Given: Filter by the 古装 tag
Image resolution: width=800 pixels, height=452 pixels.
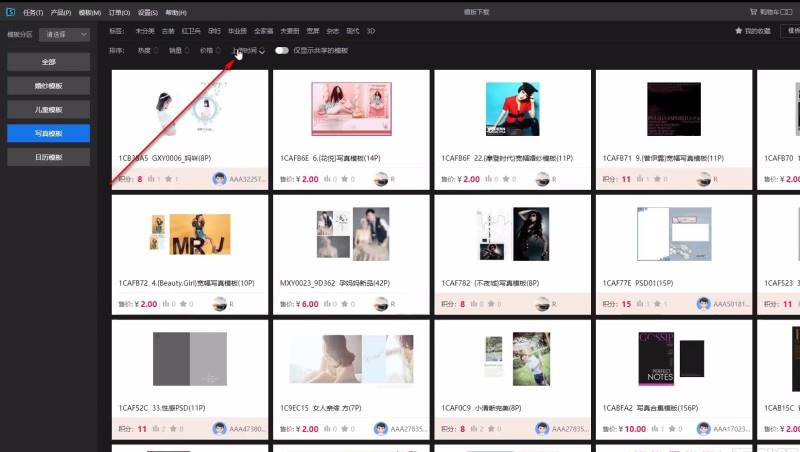Looking at the screenshot, I should 168,31.
